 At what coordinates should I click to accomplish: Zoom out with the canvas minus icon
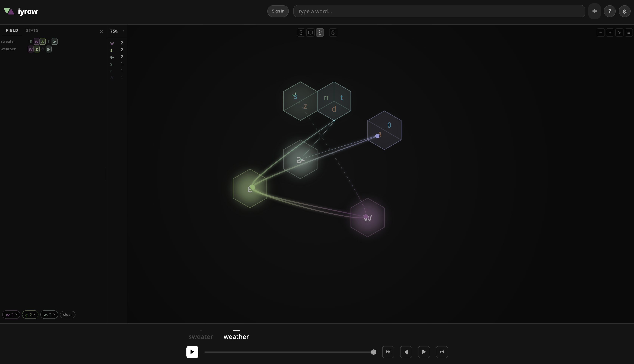tap(601, 32)
